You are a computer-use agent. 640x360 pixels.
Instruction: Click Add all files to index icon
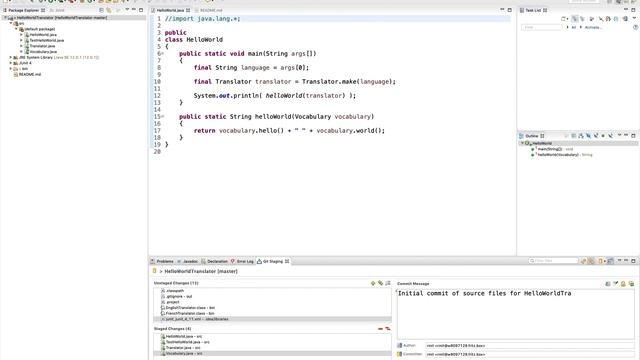(x=380, y=283)
